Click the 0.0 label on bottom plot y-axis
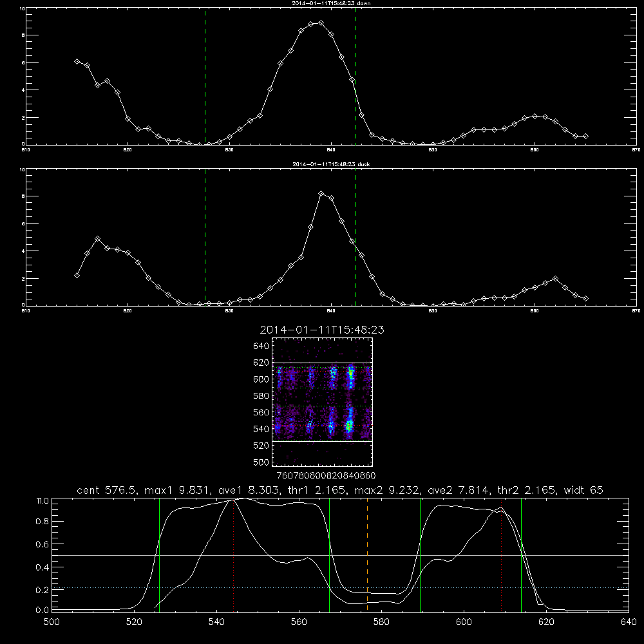This screenshot has width=644, height=644. point(43,610)
